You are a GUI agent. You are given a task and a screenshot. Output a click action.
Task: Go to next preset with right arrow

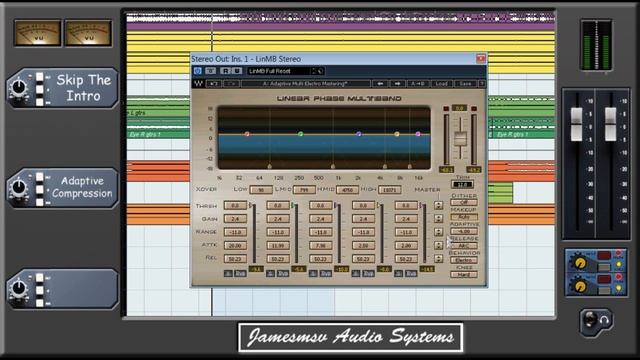tap(397, 84)
